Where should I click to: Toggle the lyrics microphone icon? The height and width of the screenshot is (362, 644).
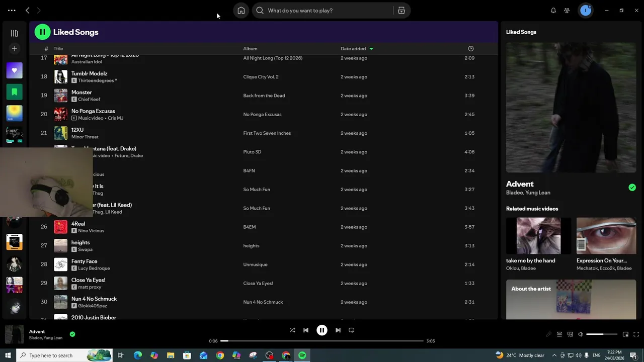coord(549,334)
